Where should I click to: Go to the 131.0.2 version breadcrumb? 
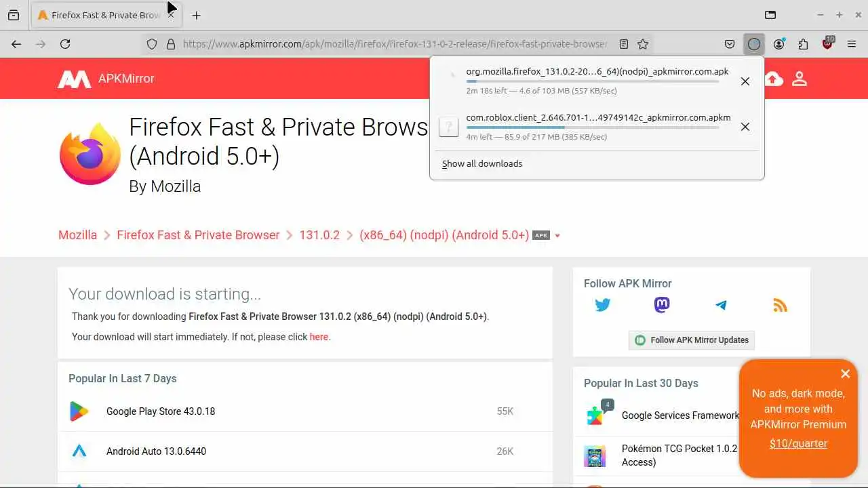[319, 235]
